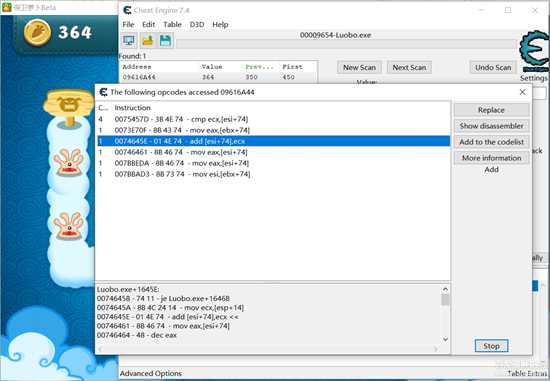Image resolution: width=550 pixels, height=381 pixels.
Task: Click the Show disassembler button
Action: pyautogui.click(x=491, y=126)
